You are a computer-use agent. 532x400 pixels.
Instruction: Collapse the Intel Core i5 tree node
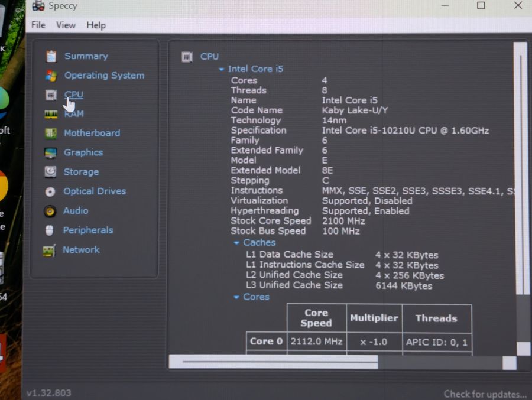pyautogui.click(x=221, y=69)
